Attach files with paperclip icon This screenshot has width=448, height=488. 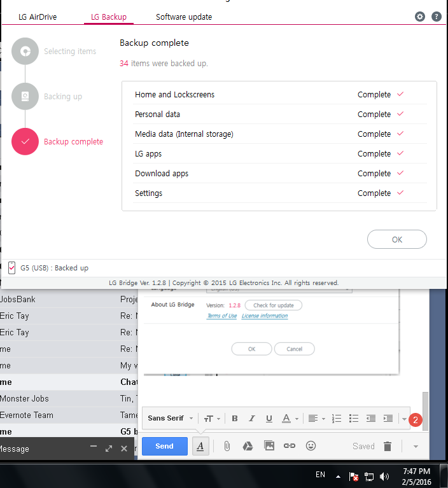pyautogui.click(x=227, y=446)
